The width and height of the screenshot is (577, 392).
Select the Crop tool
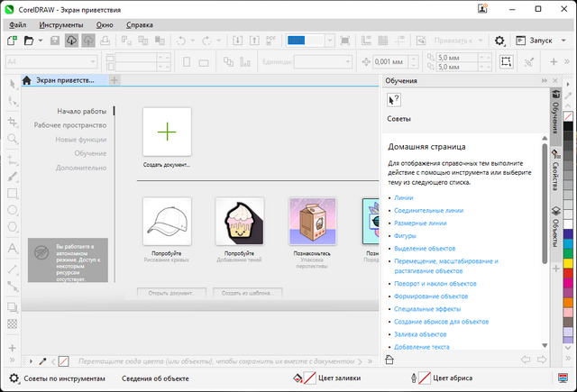(13, 122)
